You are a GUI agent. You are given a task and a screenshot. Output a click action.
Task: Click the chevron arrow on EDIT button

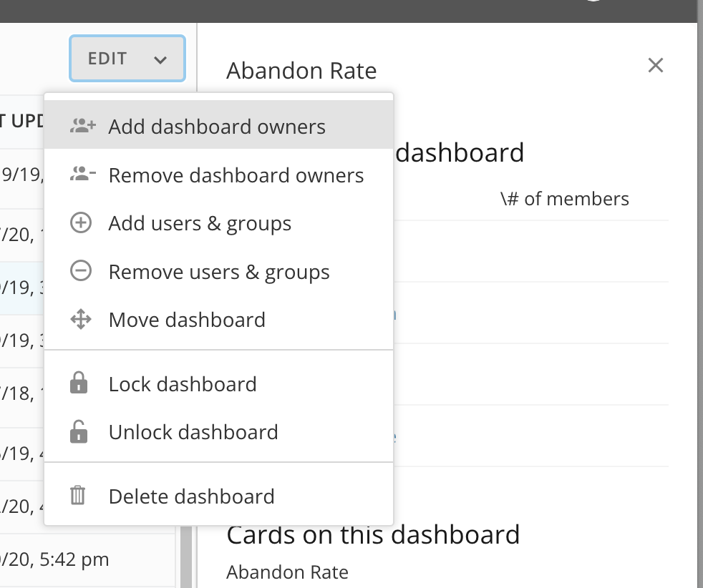click(160, 59)
